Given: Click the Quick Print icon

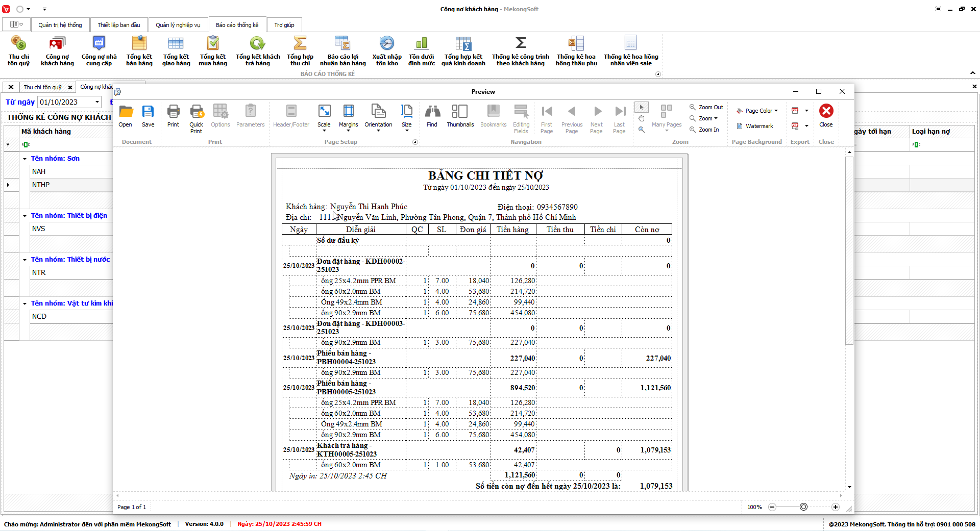Looking at the screenshot, I should coord(196,118).
